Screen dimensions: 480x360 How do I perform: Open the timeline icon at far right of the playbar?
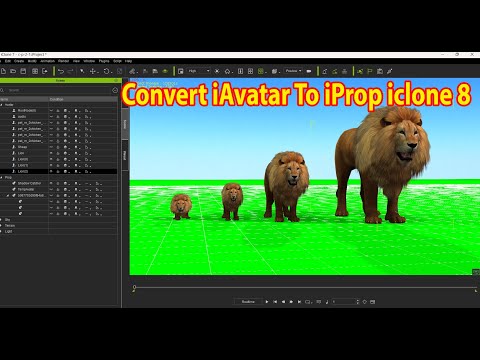tap(373, 302)
